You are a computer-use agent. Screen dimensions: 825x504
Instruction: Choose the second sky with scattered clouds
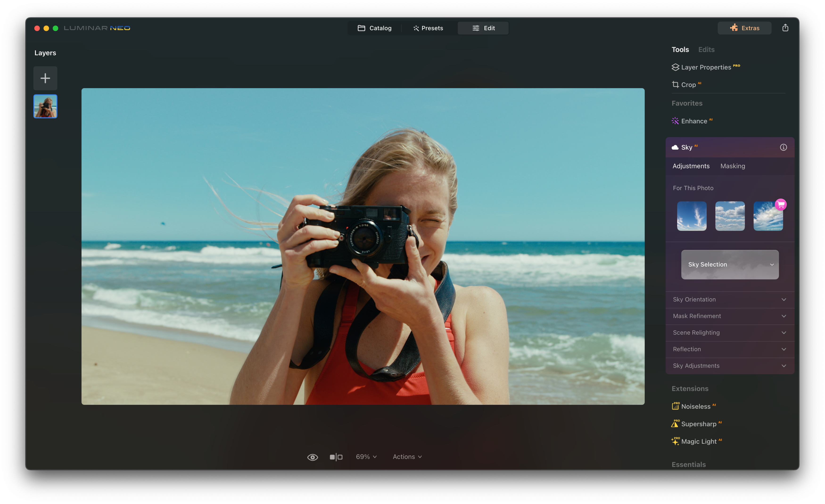pos(730,216)
